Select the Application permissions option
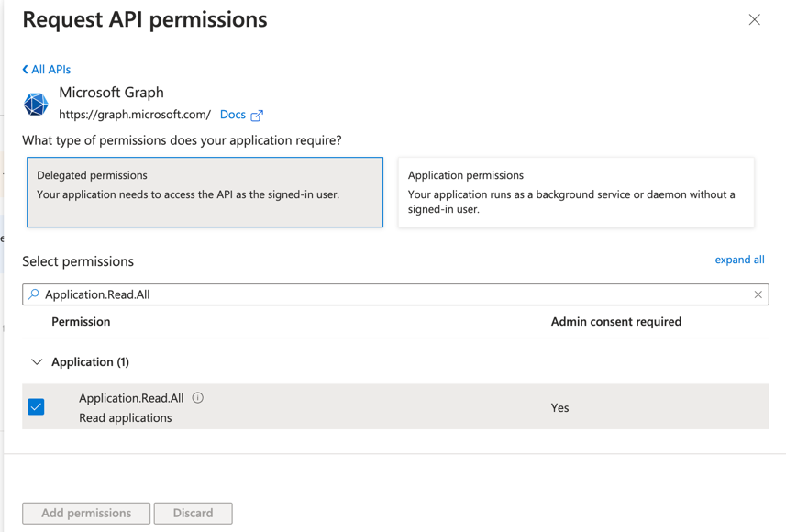 (576, 192)
